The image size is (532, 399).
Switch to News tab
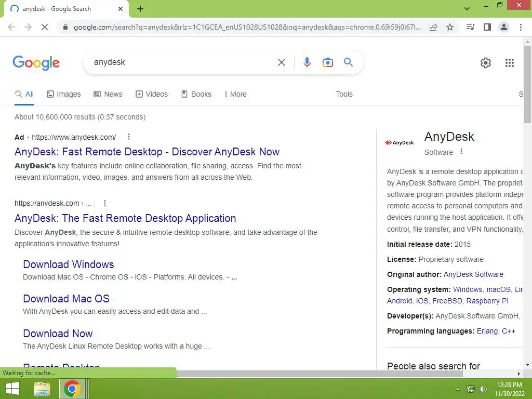pyautogui.click(x=108, y=95)
